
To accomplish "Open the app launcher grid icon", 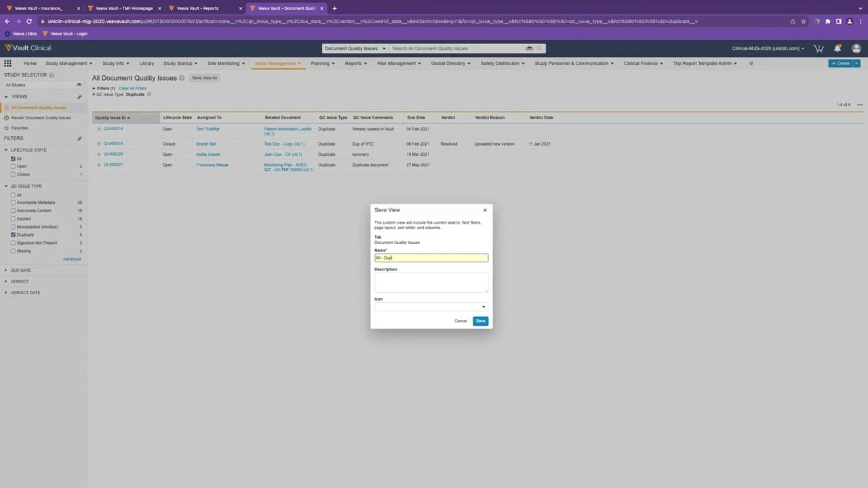I will click(x=8, y=63).
